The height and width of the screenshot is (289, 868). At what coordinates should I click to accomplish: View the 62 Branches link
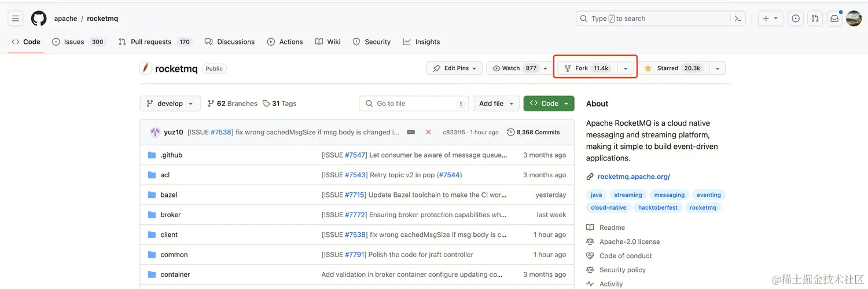(232, 104)
